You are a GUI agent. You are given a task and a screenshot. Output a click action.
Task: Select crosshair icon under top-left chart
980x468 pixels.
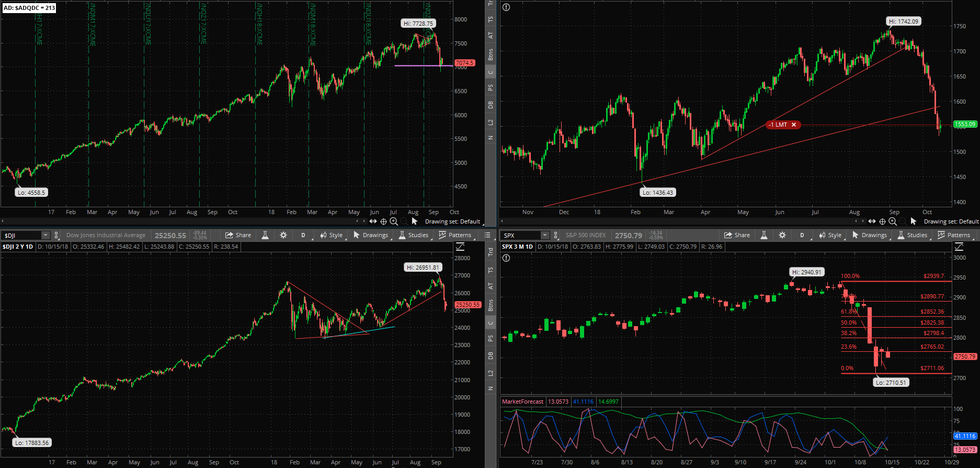click(384, 221)
